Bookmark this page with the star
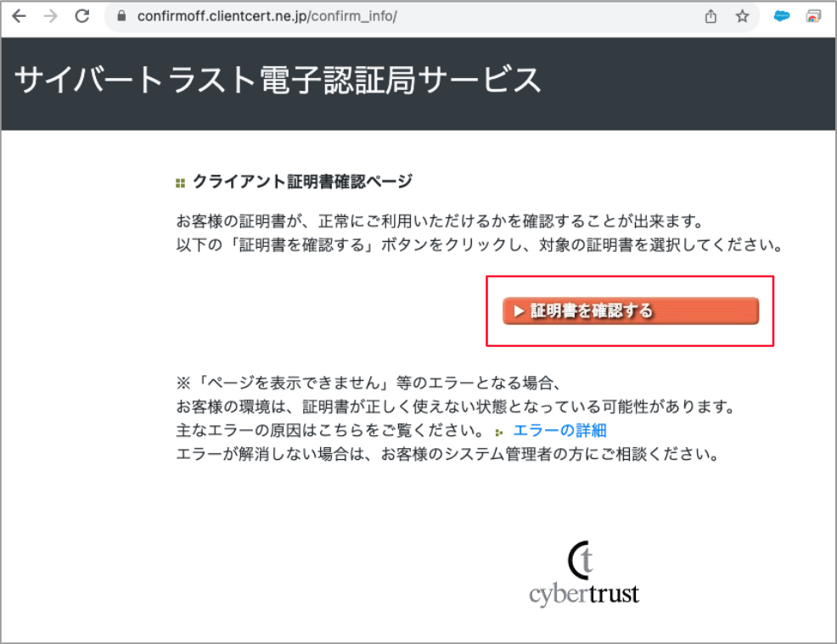837x644 pixels. (x=742, y=16)
